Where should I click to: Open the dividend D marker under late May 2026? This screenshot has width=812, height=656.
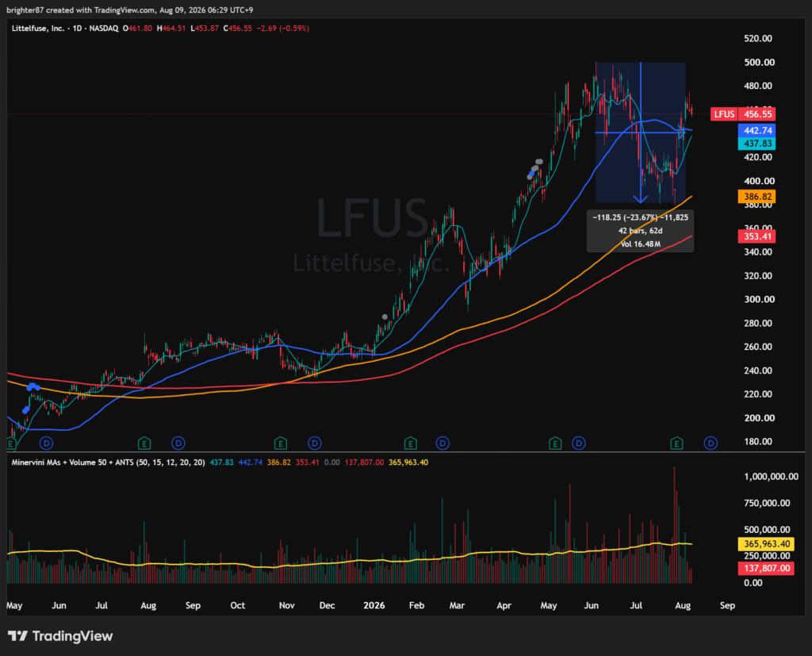(578, 443)
